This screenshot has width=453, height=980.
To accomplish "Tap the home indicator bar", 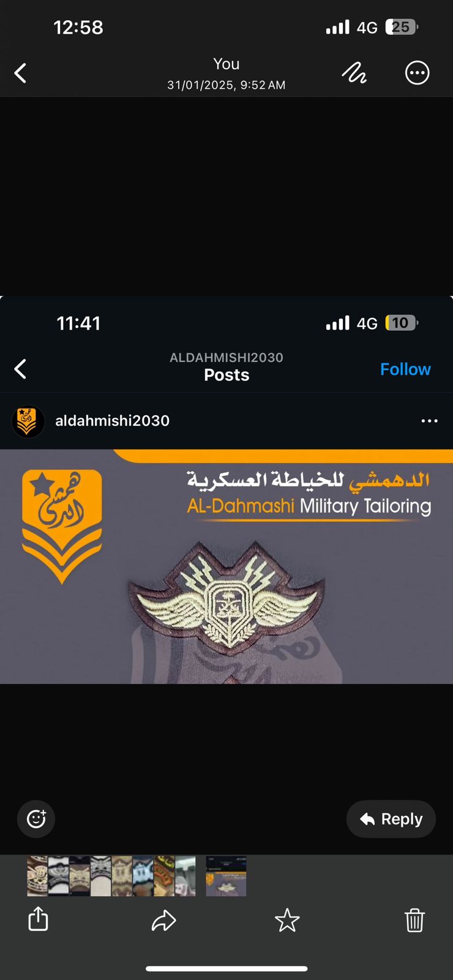I will pyautogui.click(x=226, y=968).
